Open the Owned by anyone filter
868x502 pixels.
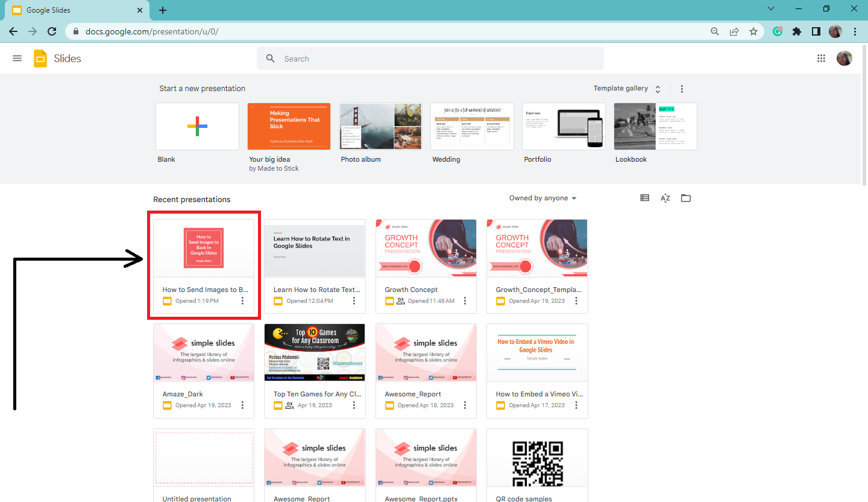click(x=542, y=197)
